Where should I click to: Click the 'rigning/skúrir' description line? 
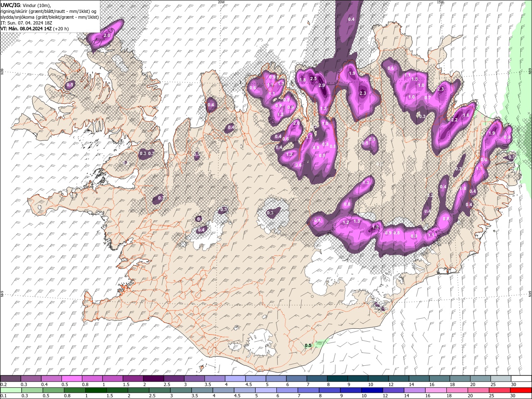click(49, 11)
